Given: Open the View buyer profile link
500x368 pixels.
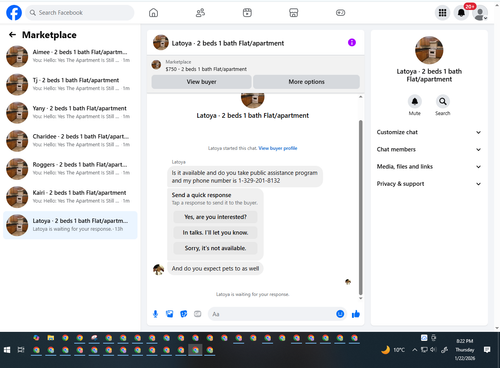Looking at the screenshot, I should (x=278, y=148).
